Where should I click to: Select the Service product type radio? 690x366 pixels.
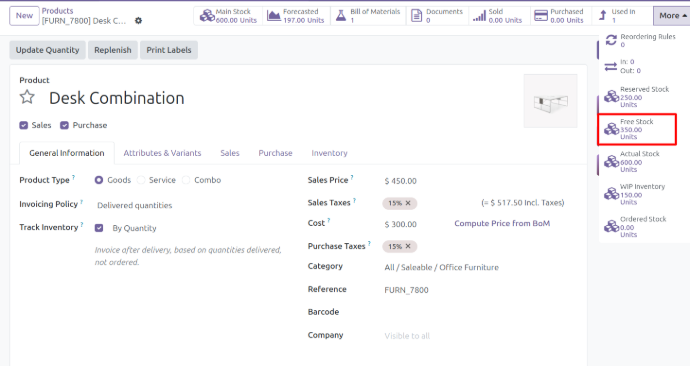[x=141, y=180]
